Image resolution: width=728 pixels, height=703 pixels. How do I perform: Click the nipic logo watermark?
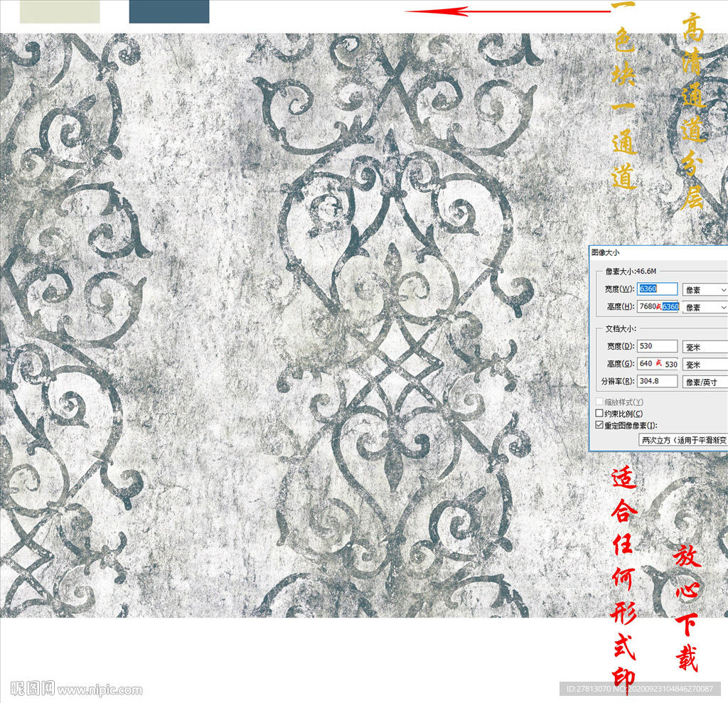[33, 689]
